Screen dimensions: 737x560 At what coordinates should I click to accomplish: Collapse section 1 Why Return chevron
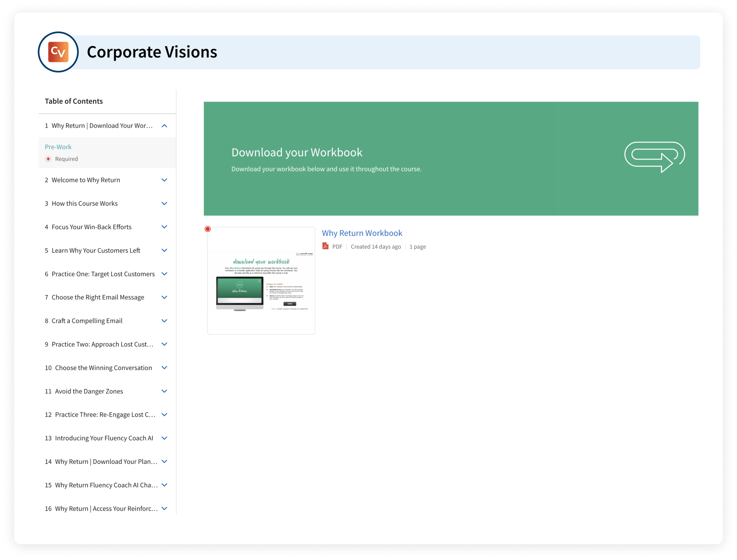coord(165,126)
